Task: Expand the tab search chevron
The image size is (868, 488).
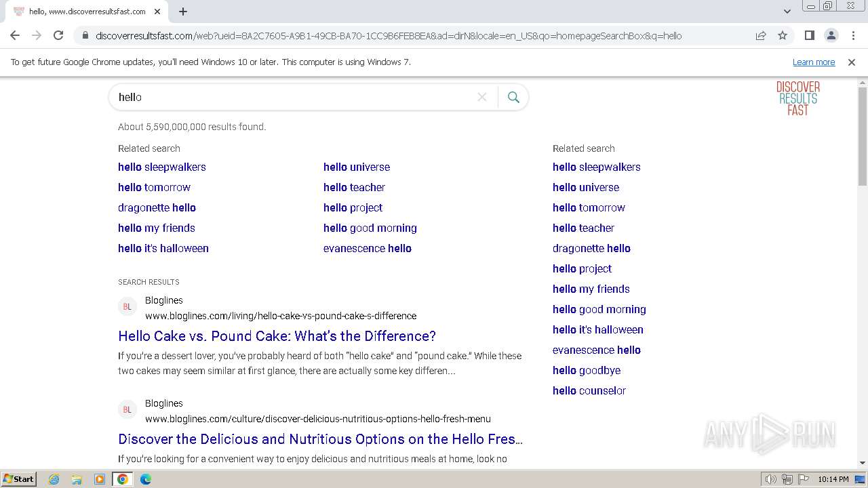Action: (787, 12)
